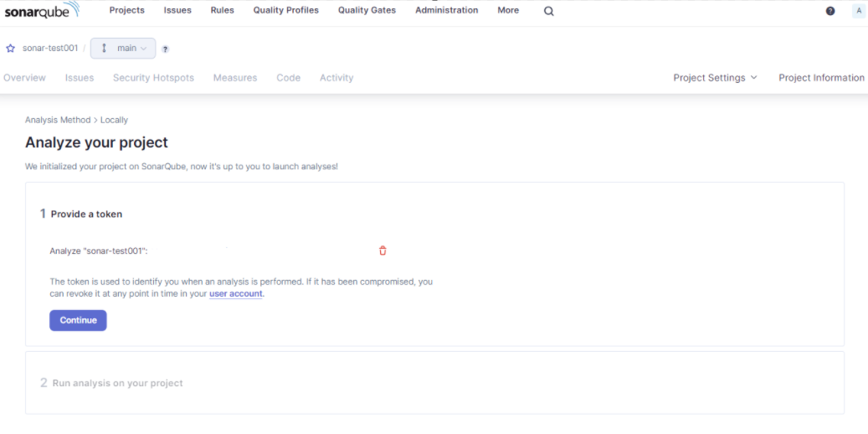868x434 pixels.
Task: Open the main branch dropdown
Action: [x=123, y=49]
